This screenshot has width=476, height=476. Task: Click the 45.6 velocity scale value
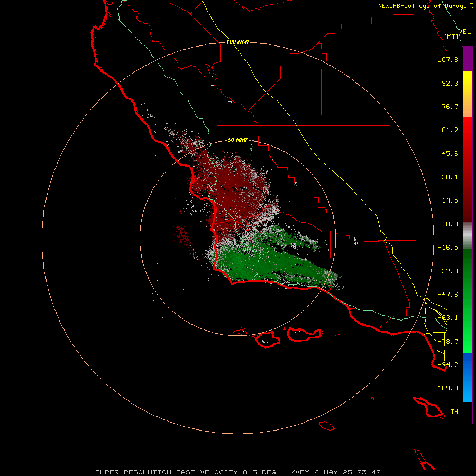450,153
